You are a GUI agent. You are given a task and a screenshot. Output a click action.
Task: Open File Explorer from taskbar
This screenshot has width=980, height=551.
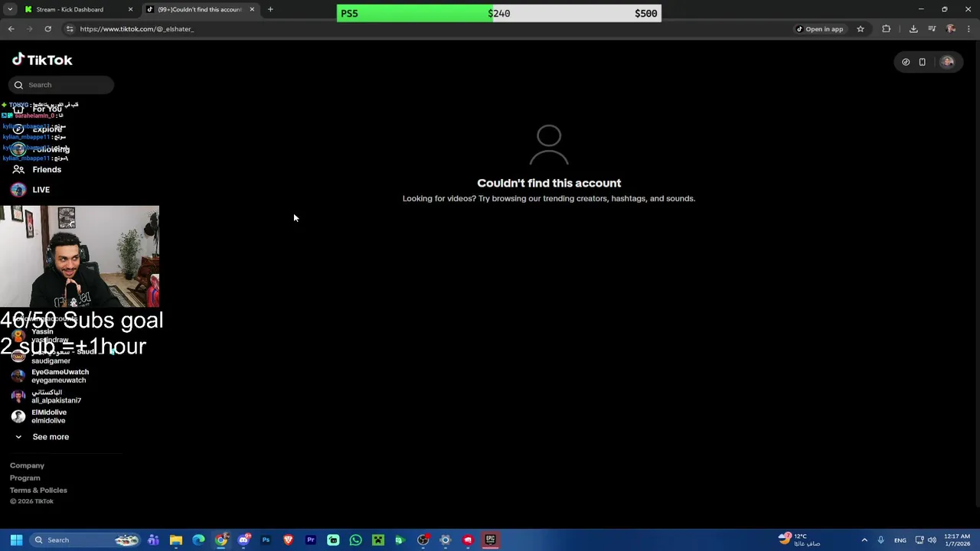[x=176, y=540]
